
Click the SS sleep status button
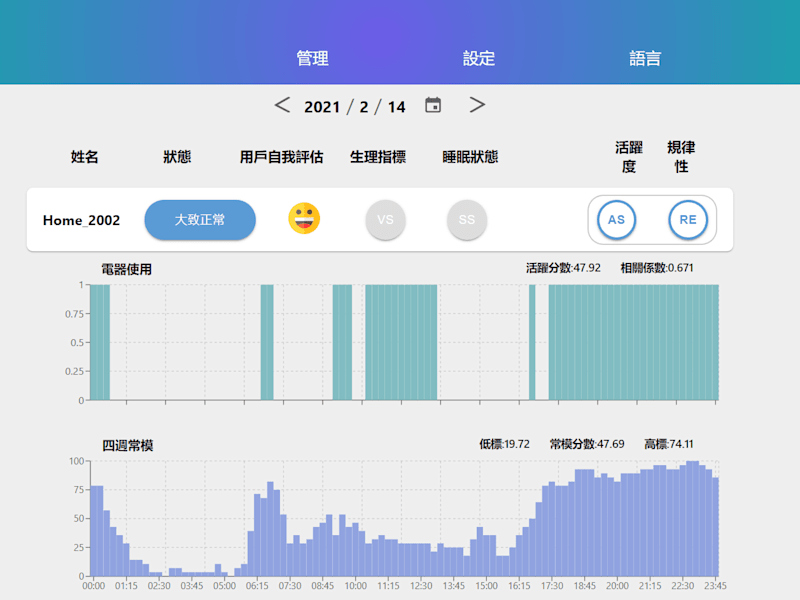(467, 220)
